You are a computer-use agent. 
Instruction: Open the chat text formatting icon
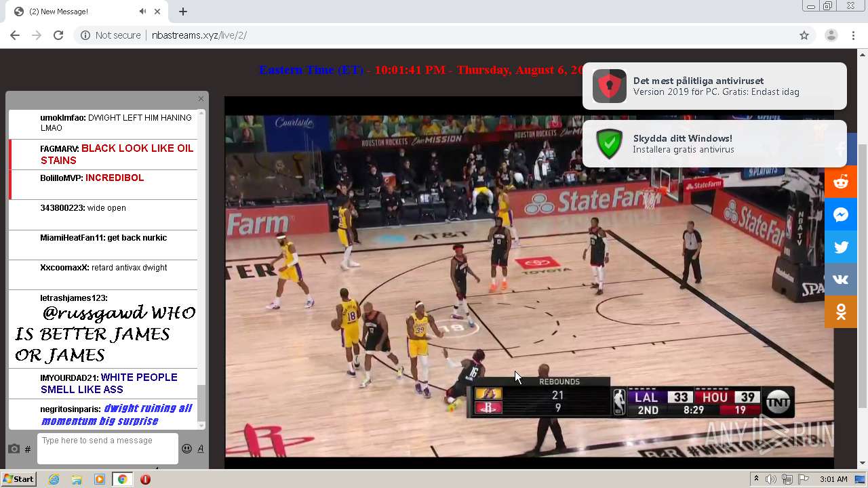201,449
